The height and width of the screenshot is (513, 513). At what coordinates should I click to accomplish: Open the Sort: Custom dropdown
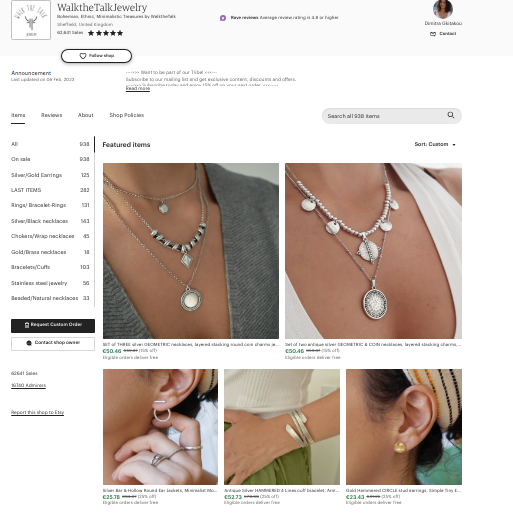pyautogui.click(x=435, y=144)
